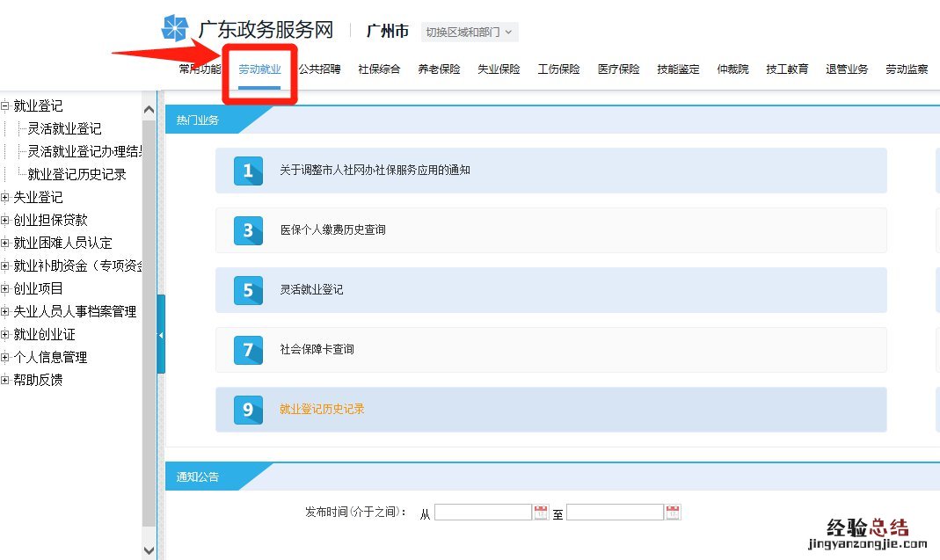The height and width of the screenshot is (560, 940).
Task: Click the 帮助反馈 tree label
Action: 38,380
